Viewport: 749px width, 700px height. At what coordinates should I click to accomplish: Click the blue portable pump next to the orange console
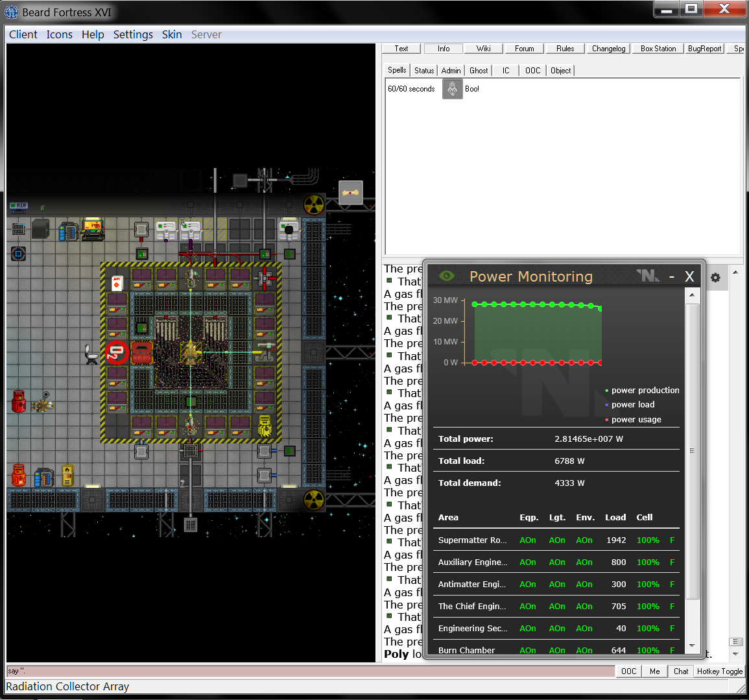tap(68, 231)
